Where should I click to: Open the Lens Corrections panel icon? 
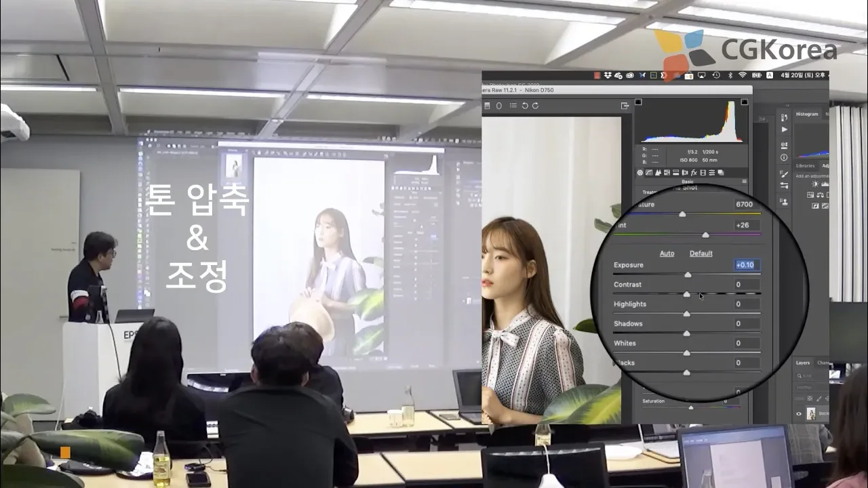click(685, 173)
